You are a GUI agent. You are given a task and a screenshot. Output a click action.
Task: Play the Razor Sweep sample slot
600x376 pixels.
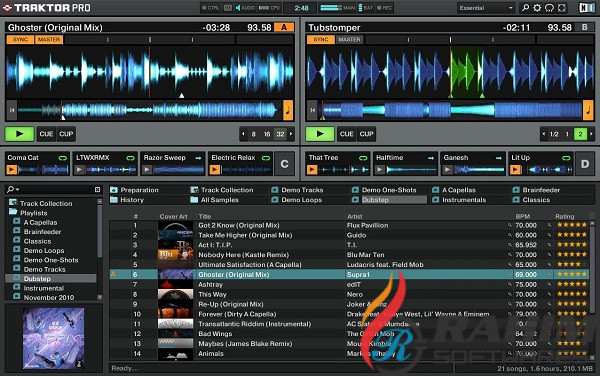coord(147,169)
